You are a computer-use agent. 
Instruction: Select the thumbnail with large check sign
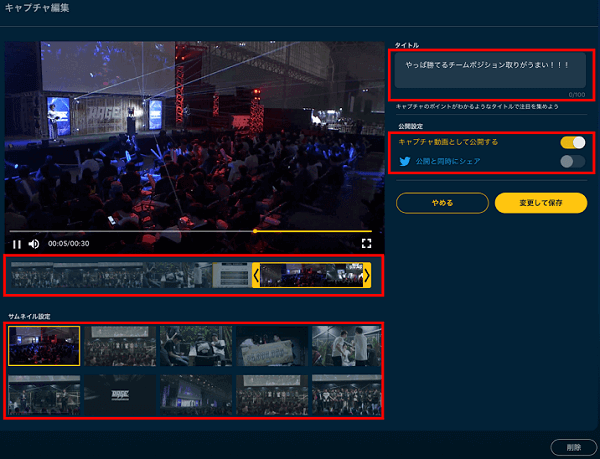[x=270, y=346]
